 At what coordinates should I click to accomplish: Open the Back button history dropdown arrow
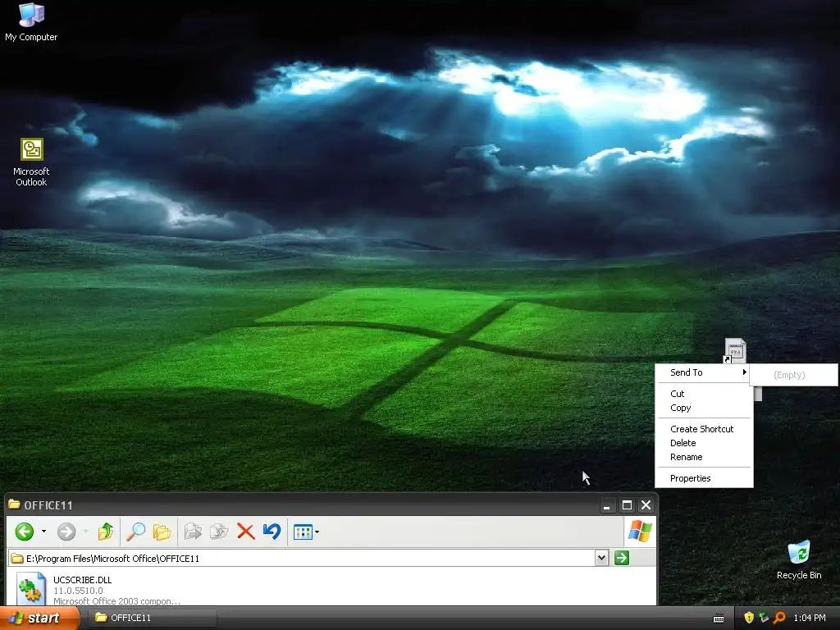point(44,532)
